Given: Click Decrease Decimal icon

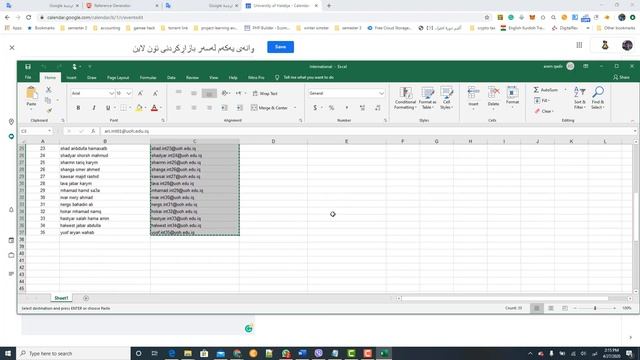Looking at the screenshot, I should coord(378,108).
